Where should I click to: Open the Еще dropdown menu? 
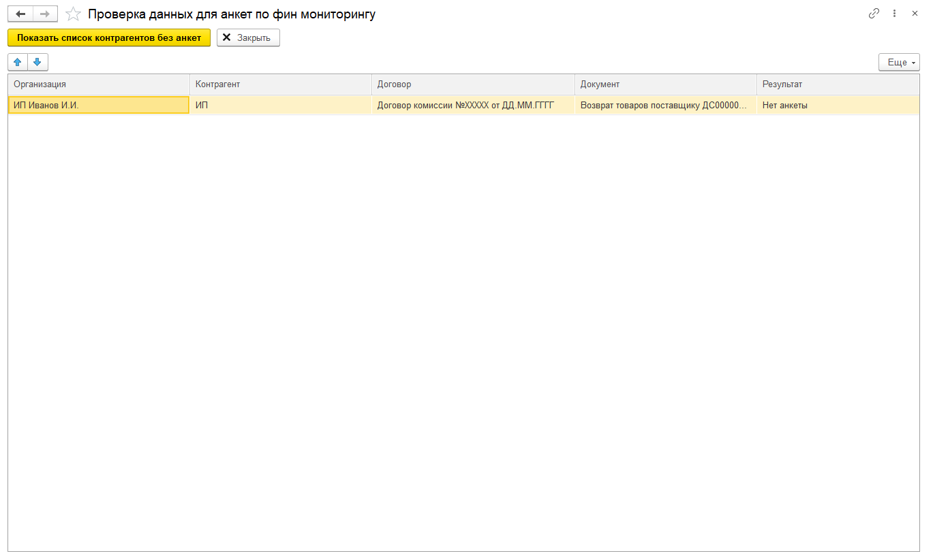coord(899,62)
